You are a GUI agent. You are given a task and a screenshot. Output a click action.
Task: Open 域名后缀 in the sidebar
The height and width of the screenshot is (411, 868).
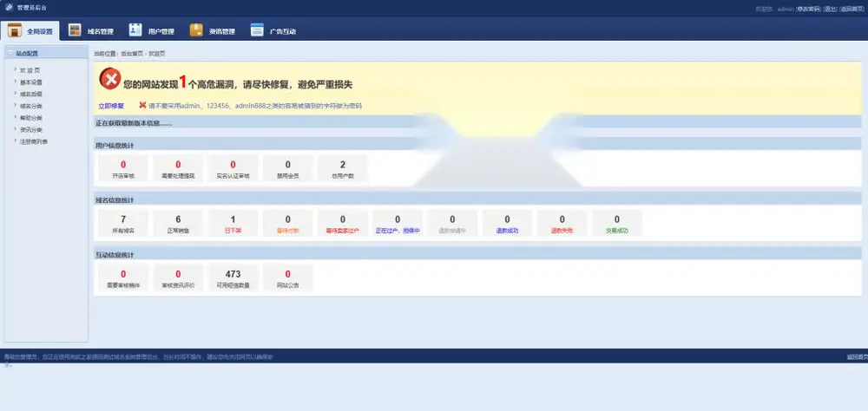31,94
